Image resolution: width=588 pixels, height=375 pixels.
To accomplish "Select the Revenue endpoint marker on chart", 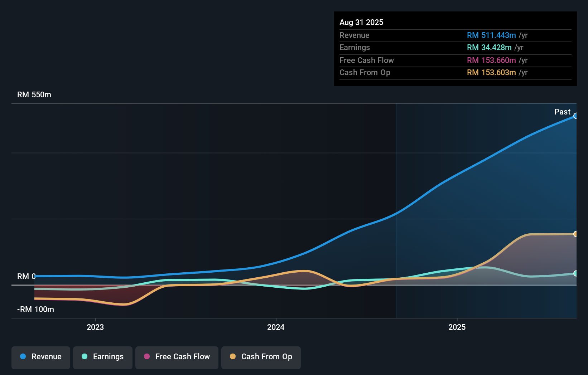I will [575, 116].
